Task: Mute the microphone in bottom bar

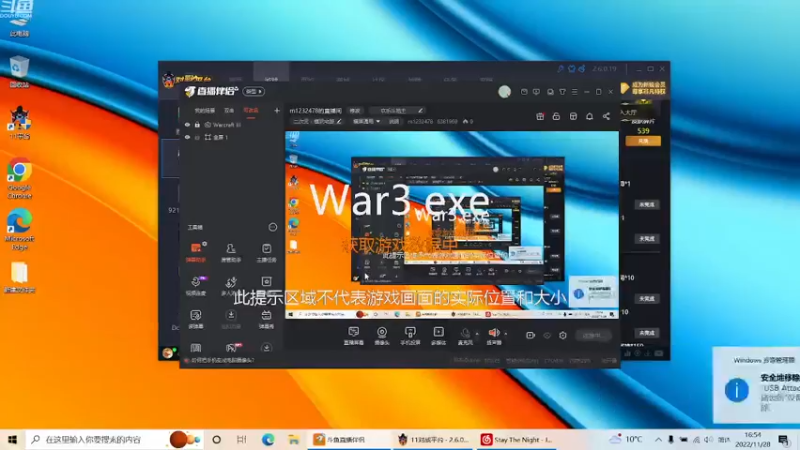Action: point(465,336)
